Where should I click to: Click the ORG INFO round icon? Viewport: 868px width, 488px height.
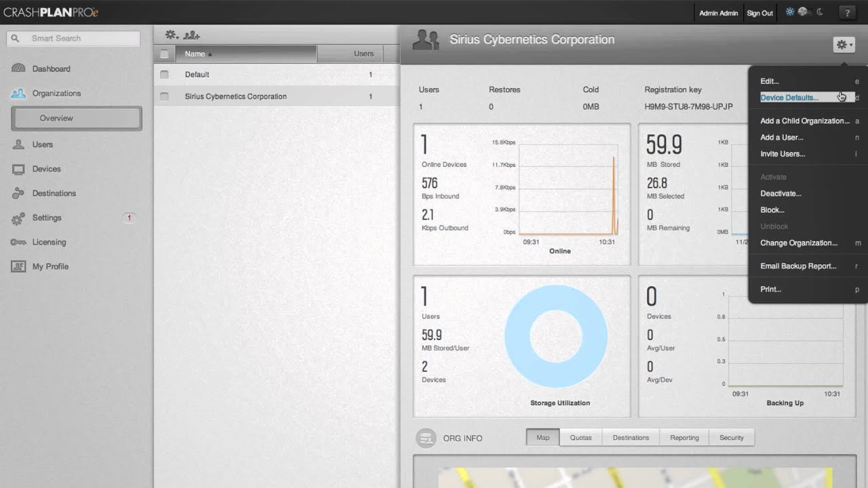pyautogui.click(x=426, y=438)
